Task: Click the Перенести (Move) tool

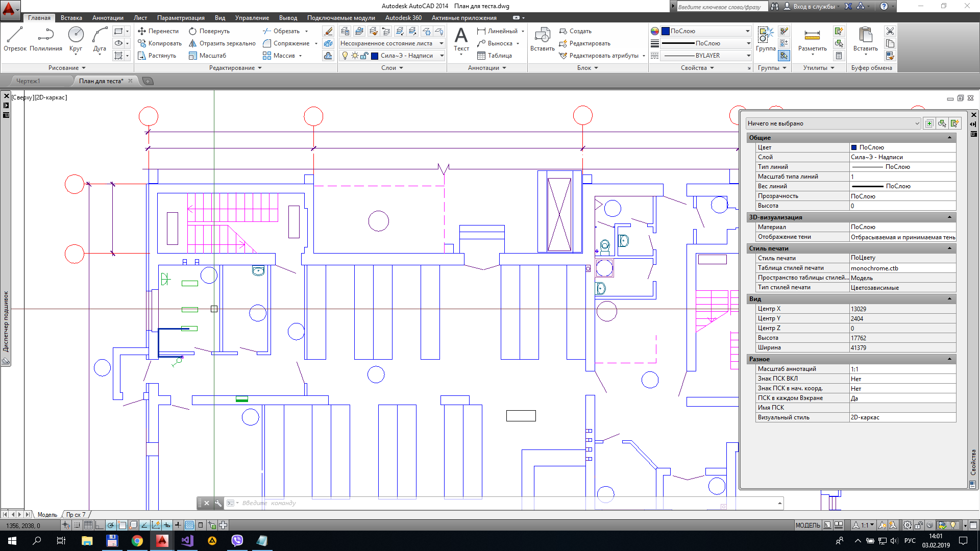Action: 158,31
